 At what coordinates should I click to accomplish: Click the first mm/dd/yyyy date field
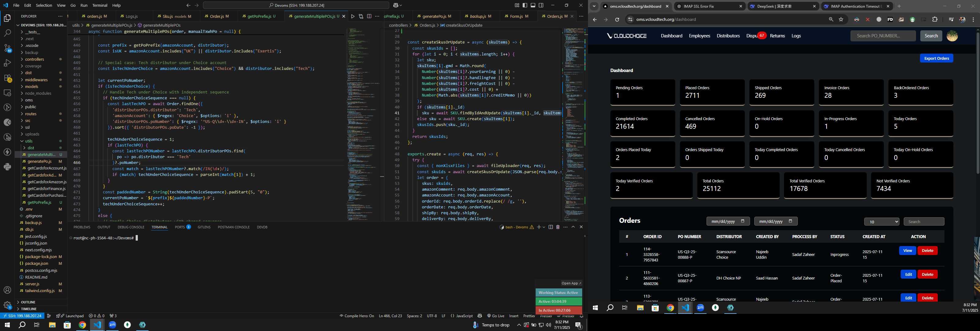click(x=728, y=221)
